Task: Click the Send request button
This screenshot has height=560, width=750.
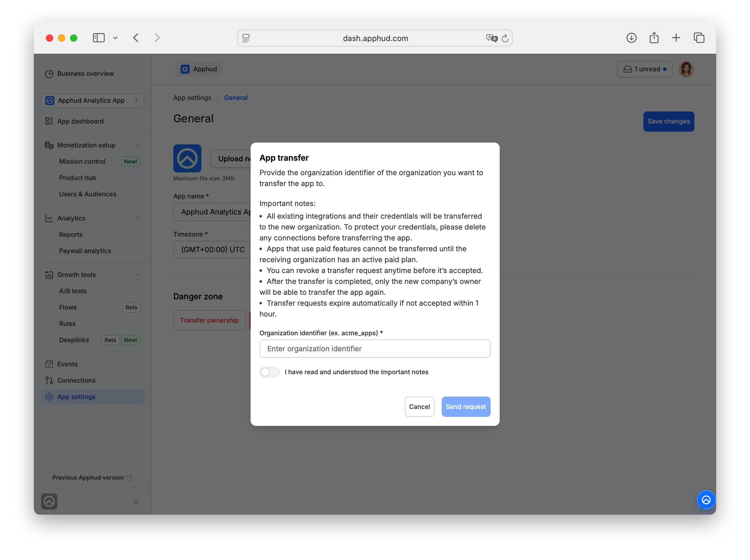Action: coord(466,407)
